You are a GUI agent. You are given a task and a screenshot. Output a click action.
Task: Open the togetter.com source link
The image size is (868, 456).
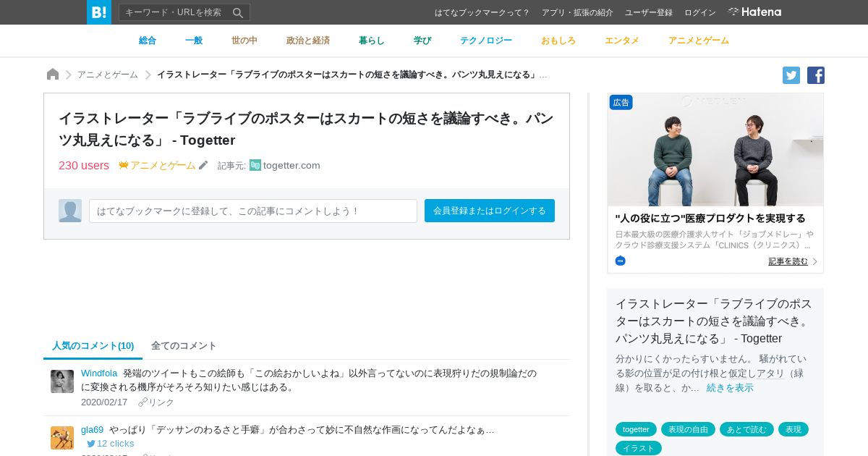click(x=292, y=165)
